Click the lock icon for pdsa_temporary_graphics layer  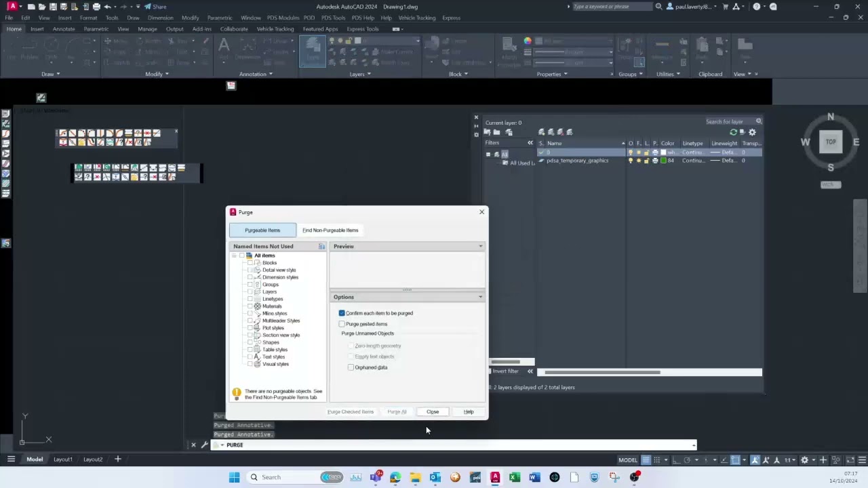pyautogui.click(x=646, y=161)
